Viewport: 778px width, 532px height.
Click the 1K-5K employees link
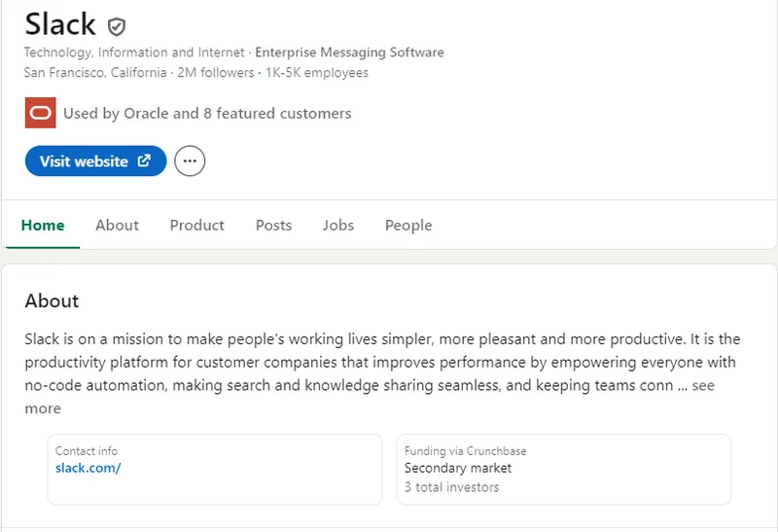click(317, 72)
